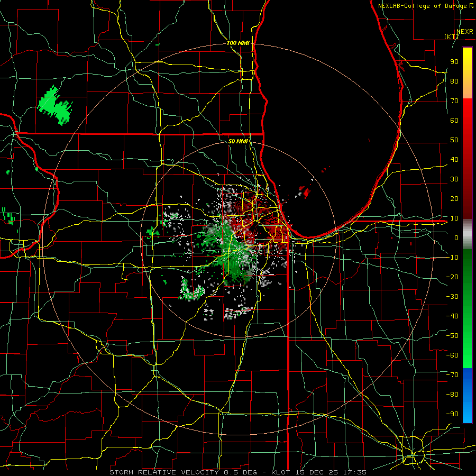This screenshot has width=476, height=476.
Task: Click the positive 10 value on velocity scale
Action: tap(454, 218)
